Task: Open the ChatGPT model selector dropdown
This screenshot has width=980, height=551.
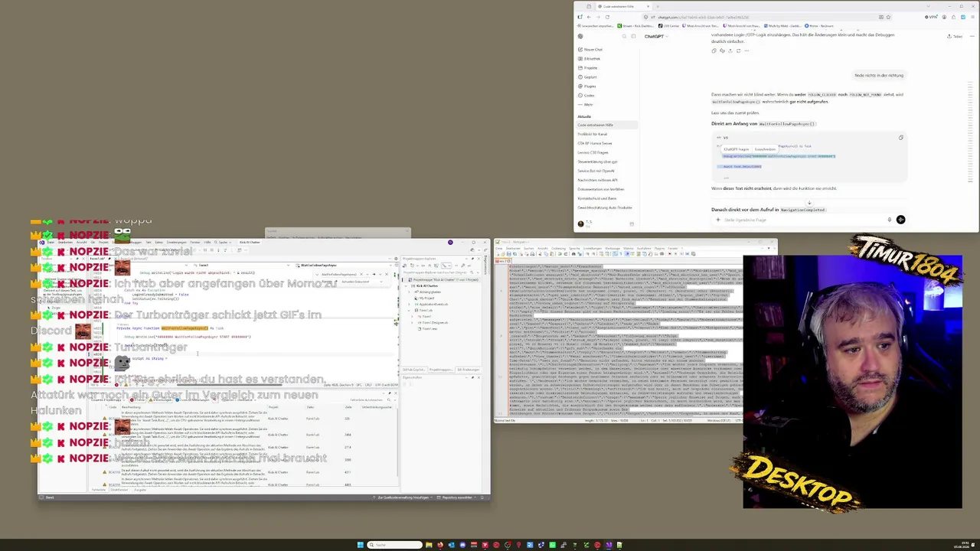Action: 655,36
